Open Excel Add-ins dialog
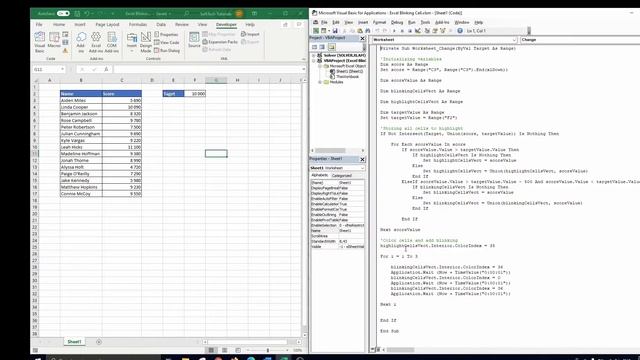This screenshot has width=640, height=360. 96,42
